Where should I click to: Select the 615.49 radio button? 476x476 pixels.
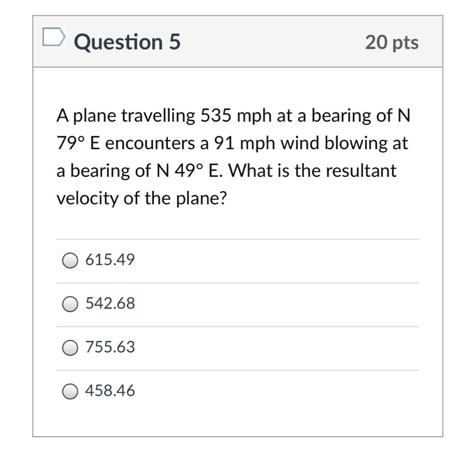(70, 261)
